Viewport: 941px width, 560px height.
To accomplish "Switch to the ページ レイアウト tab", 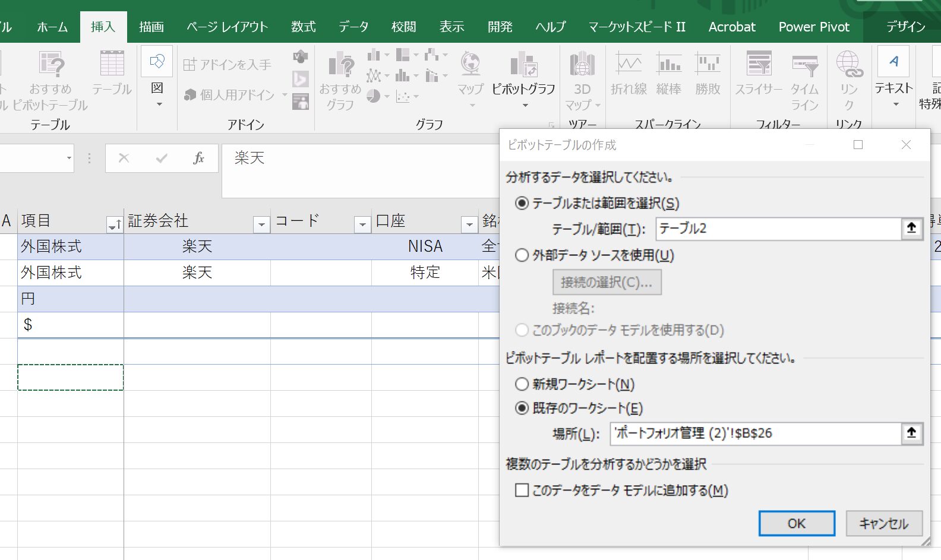I will tap(227, 27).
